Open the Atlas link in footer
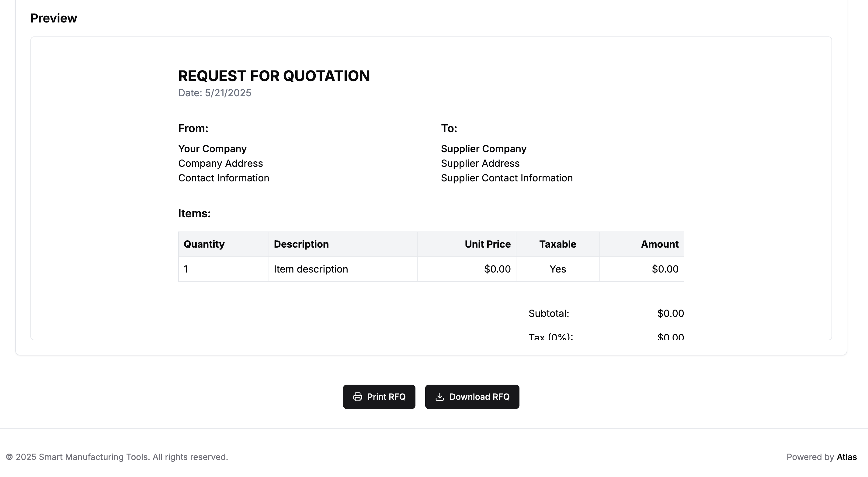 click(x=846, y=457)
